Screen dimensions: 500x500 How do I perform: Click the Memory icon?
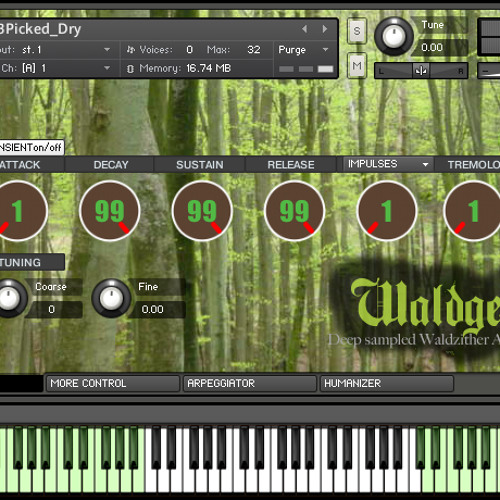point(130,69)
